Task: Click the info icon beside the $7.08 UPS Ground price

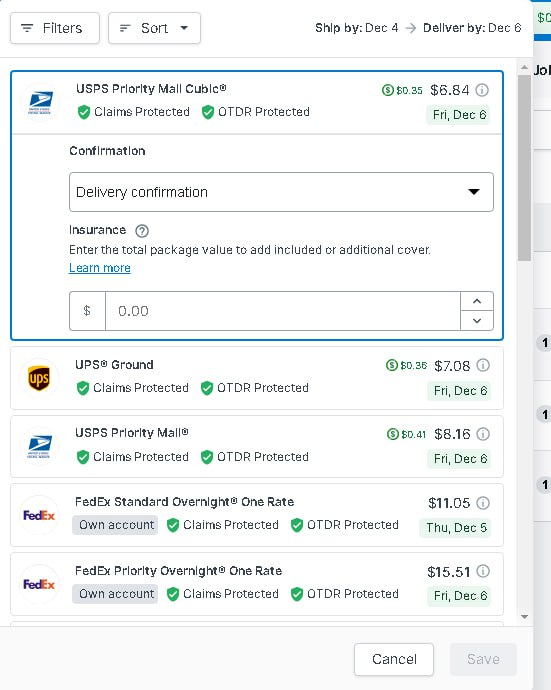Action: 483,365
